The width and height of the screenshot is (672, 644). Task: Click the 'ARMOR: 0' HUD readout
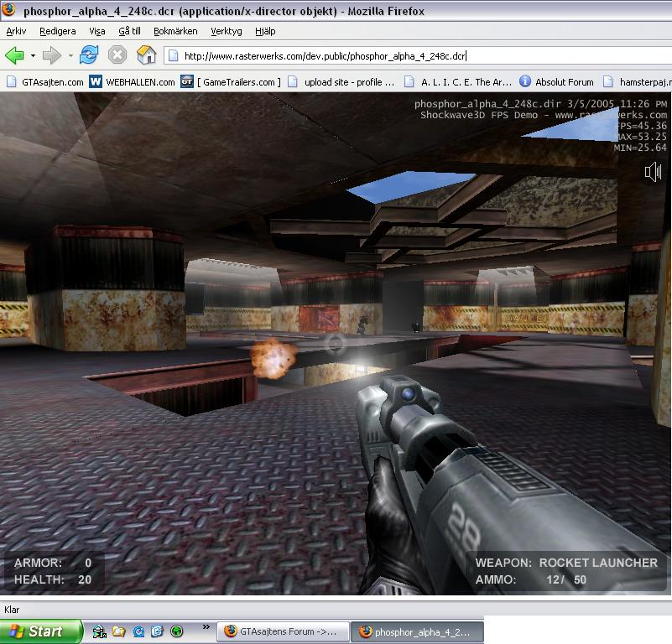53,563
